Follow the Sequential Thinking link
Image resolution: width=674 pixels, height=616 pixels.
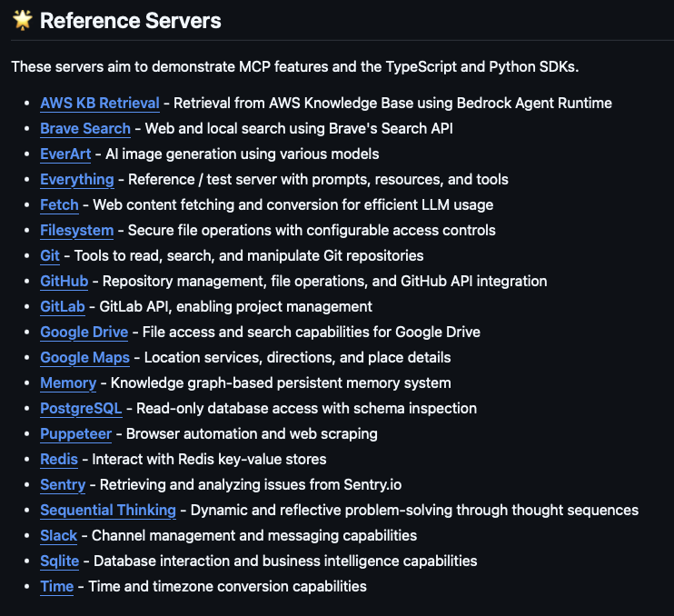point(108,510)
